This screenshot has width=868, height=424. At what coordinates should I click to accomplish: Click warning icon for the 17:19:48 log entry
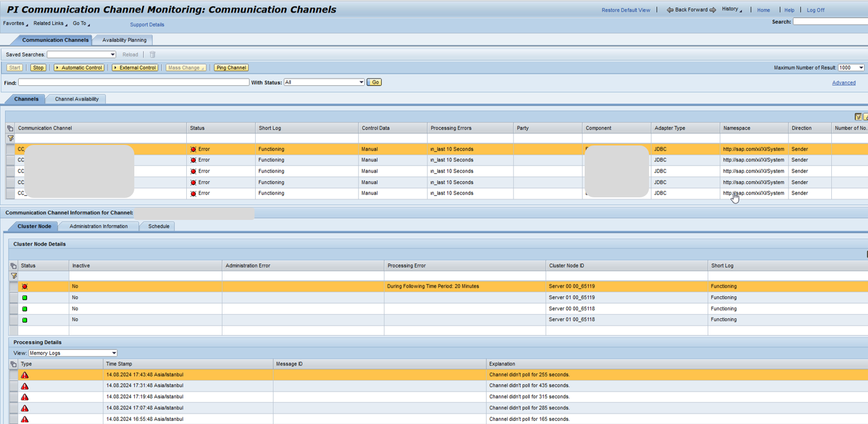(25, 397)
